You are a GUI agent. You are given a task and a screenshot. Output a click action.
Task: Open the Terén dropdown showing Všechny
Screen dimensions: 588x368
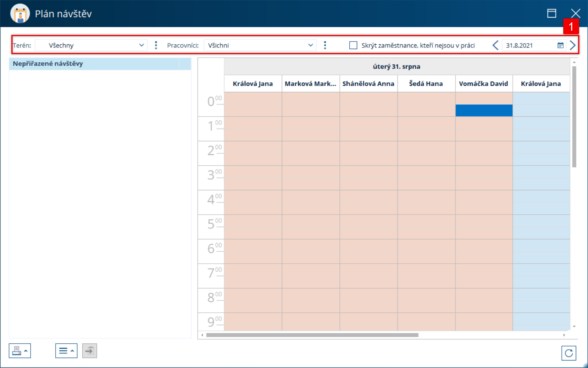tap(91, 46)
